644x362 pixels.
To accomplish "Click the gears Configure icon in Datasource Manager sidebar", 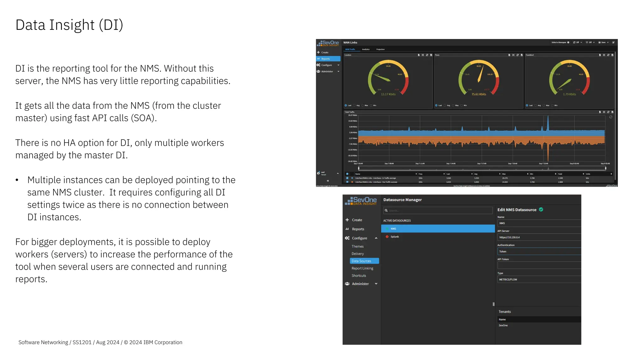I will 347,238.
